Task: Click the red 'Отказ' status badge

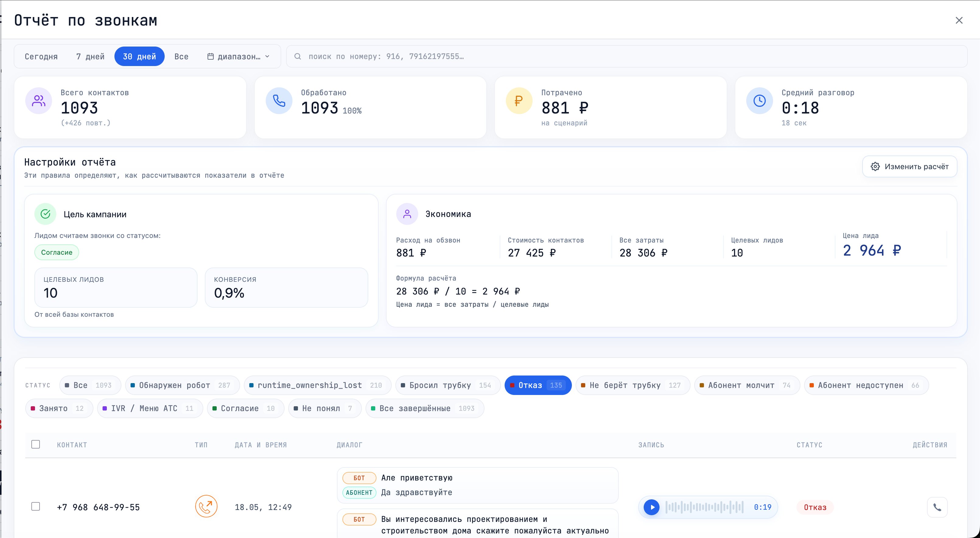Action: (815, 507)
